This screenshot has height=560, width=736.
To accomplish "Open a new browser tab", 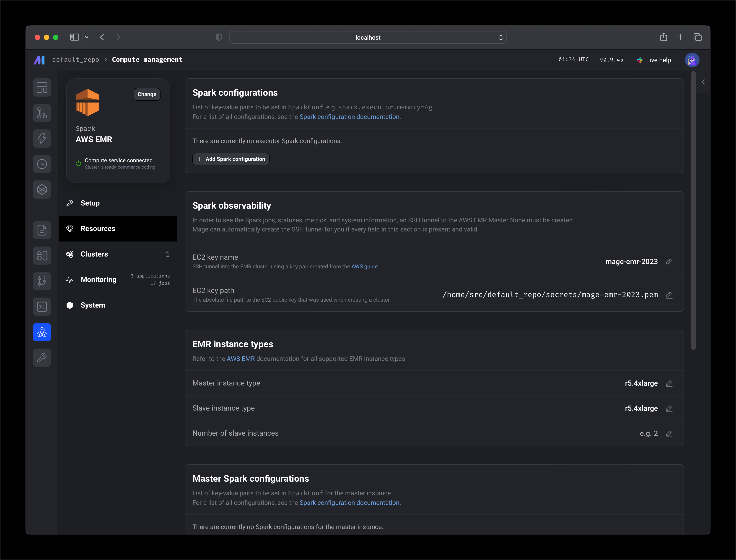I will point(680,37).
